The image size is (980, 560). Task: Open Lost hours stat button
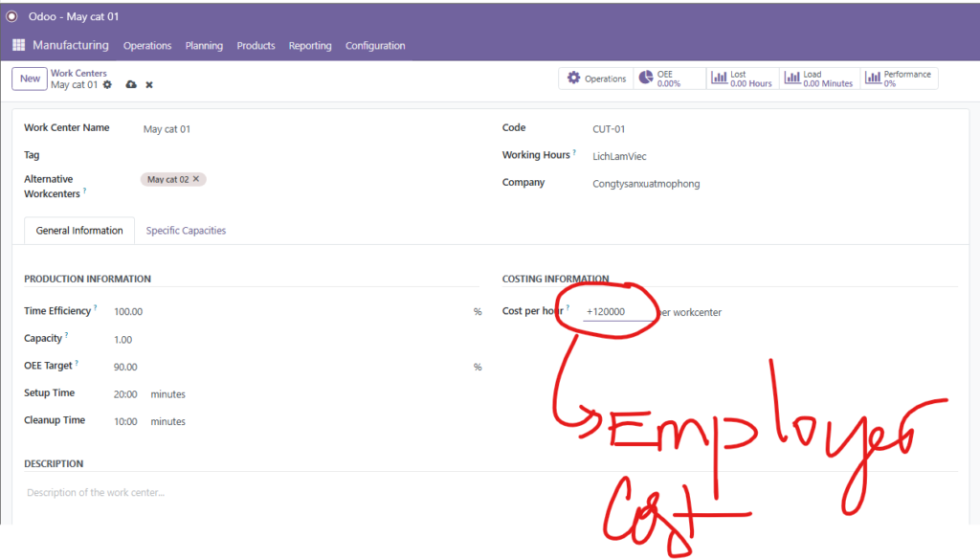pyautogui.click(x=742, y=78)
